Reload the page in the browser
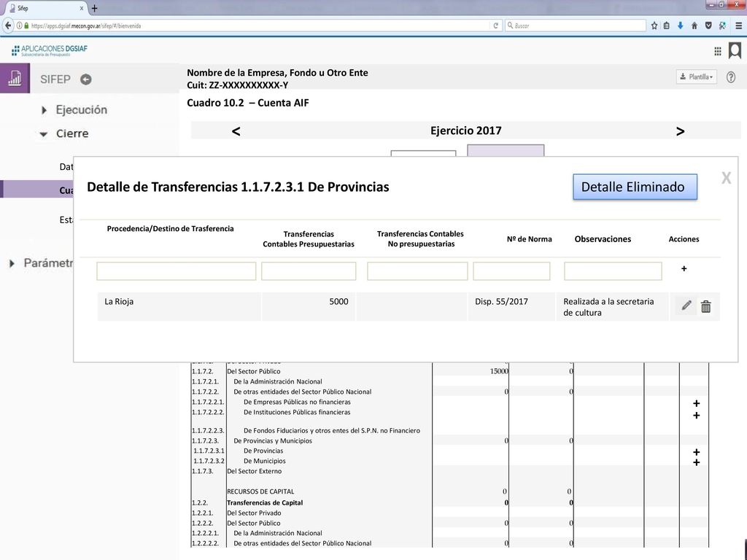Screen dimensions: 747x560 tap(496, 26)
